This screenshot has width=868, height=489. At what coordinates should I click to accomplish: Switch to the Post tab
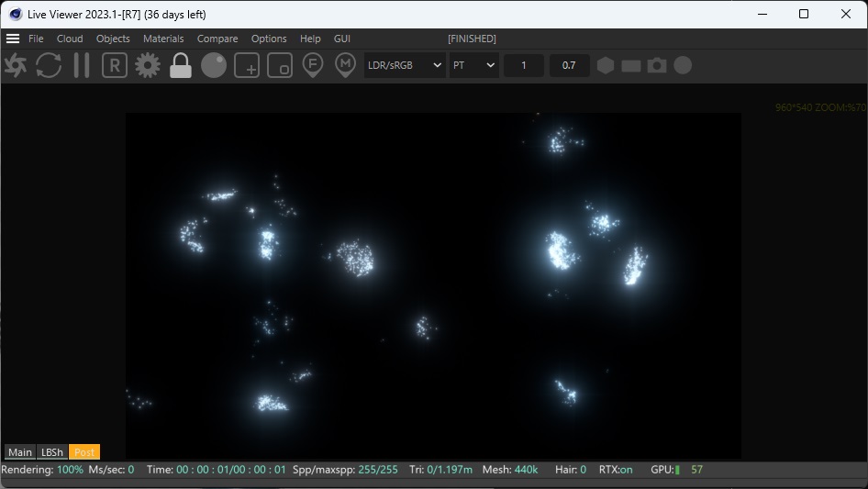(84, 452)
